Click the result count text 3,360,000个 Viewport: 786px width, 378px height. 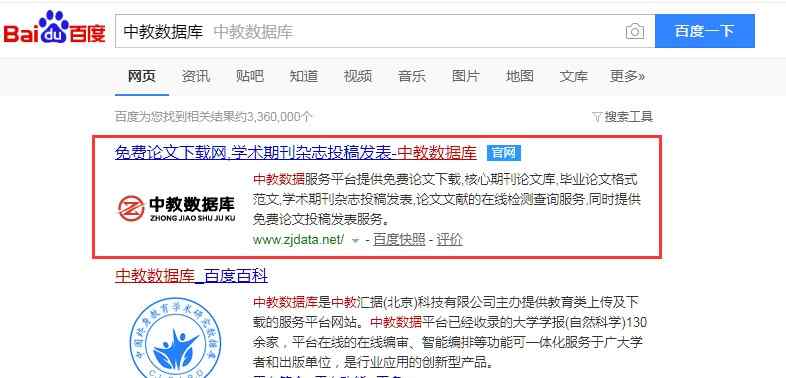coord(280,117)
